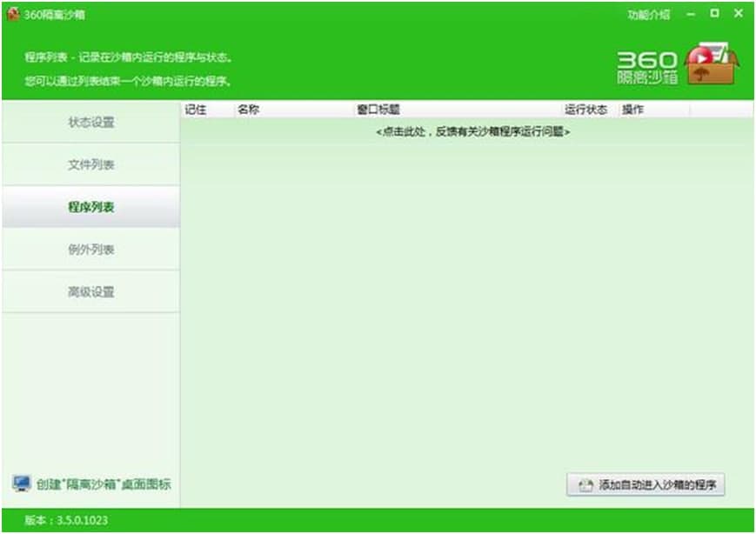
Task: Sort by the 名称 column header
Action: 248,110
